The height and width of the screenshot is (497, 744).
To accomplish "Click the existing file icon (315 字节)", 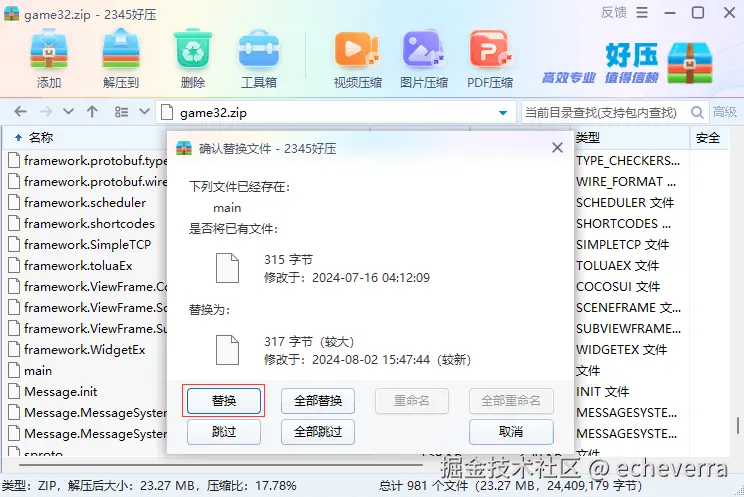I will click(227, 268).
